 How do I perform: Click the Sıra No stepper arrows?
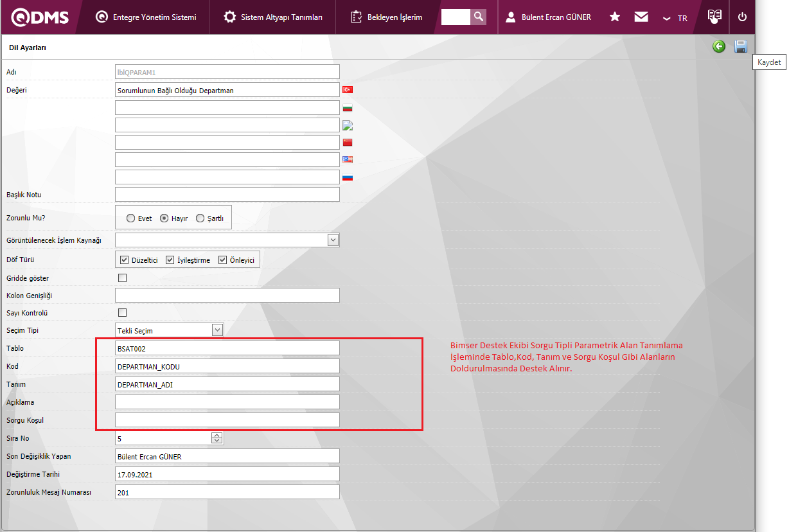[x=217, y=438]
